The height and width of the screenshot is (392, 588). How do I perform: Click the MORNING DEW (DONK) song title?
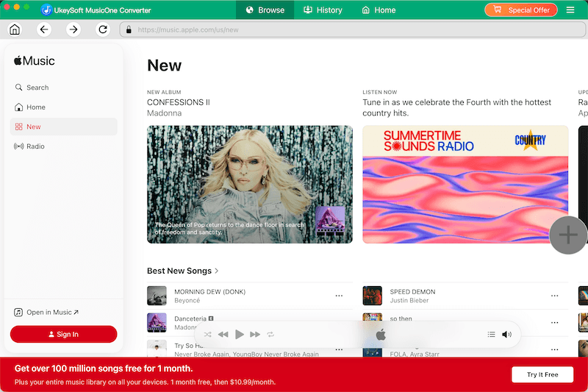click(210, 292)
